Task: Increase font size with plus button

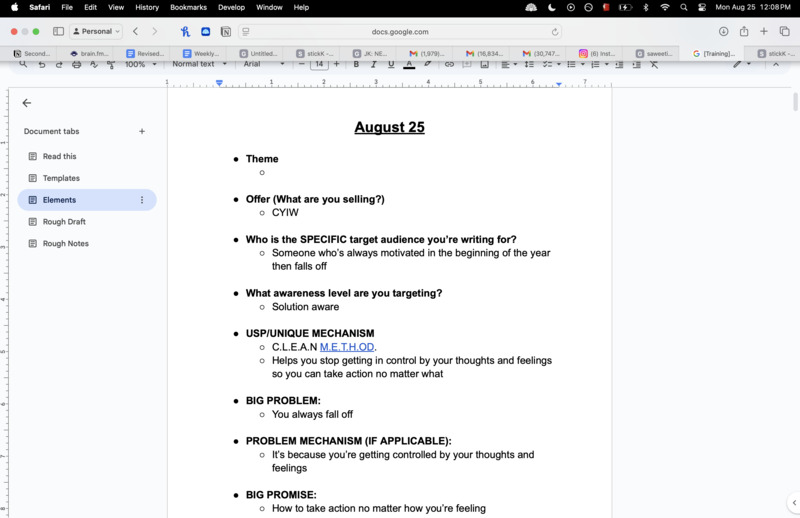Action: click(336, 64)
